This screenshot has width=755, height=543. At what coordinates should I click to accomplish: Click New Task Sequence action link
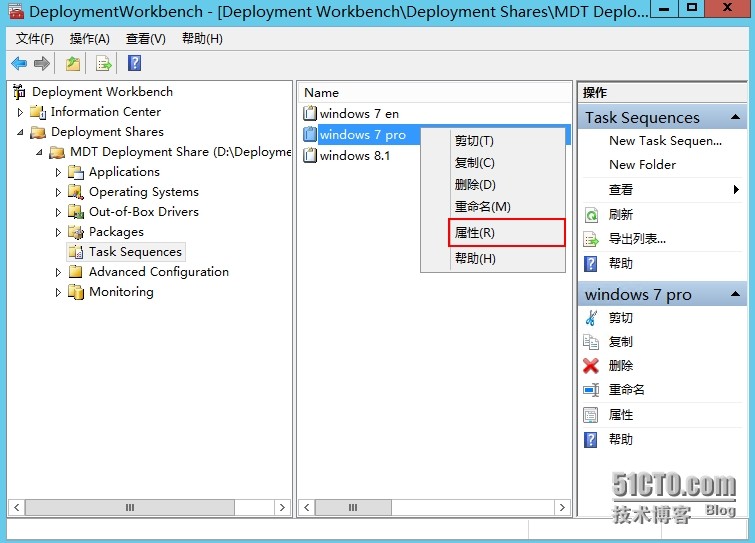tap(665, 141)
